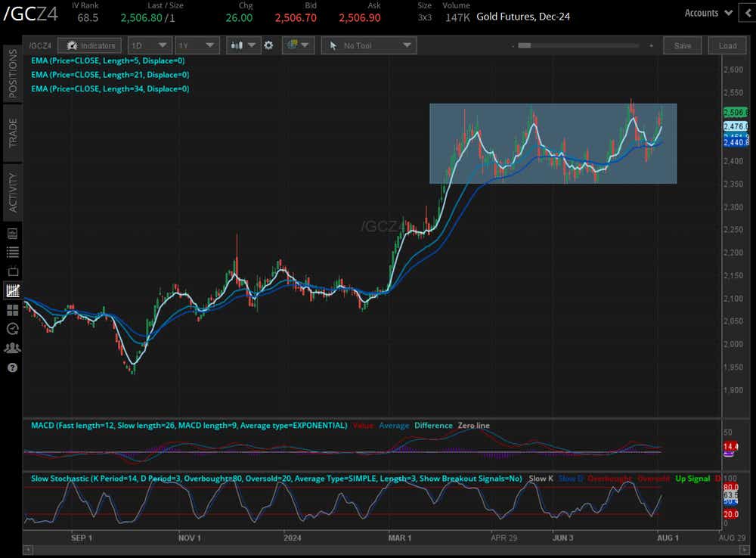This screenshot has height=558, width=756.
Task: Click the monitor icon in left sidebar
Action: (x=12, y=232)
